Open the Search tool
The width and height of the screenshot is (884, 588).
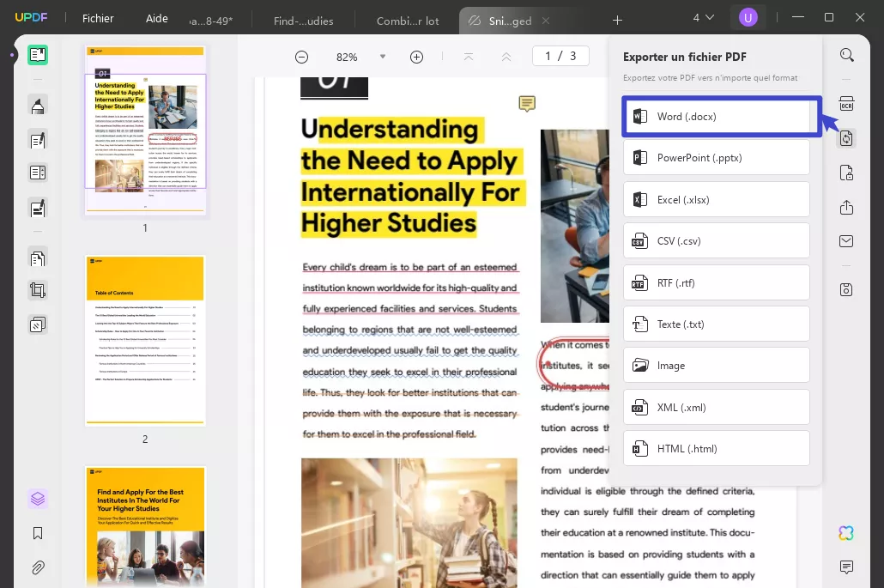[847, 54]
